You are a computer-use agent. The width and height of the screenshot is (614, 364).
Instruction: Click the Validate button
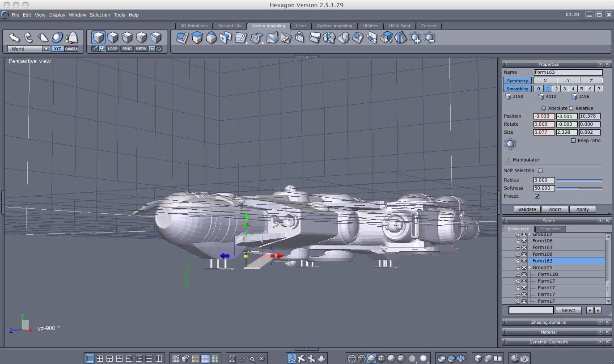[x=527, y=209]
